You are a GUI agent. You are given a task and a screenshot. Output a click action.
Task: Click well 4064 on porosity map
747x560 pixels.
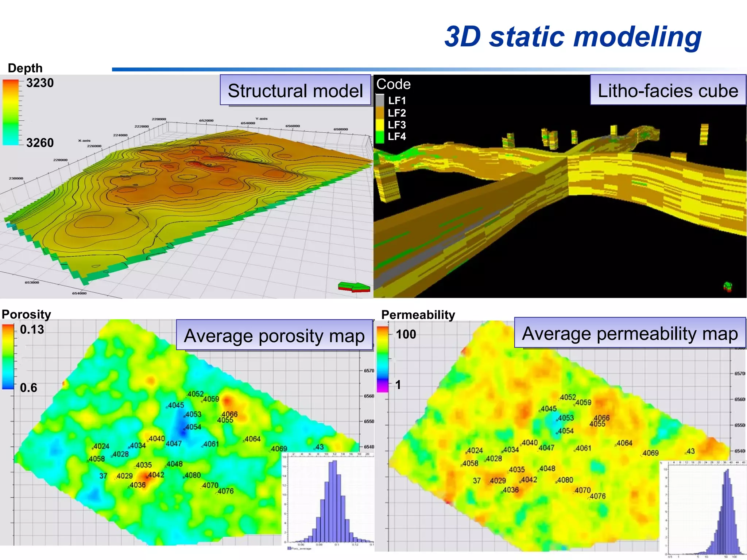point(252,439)
